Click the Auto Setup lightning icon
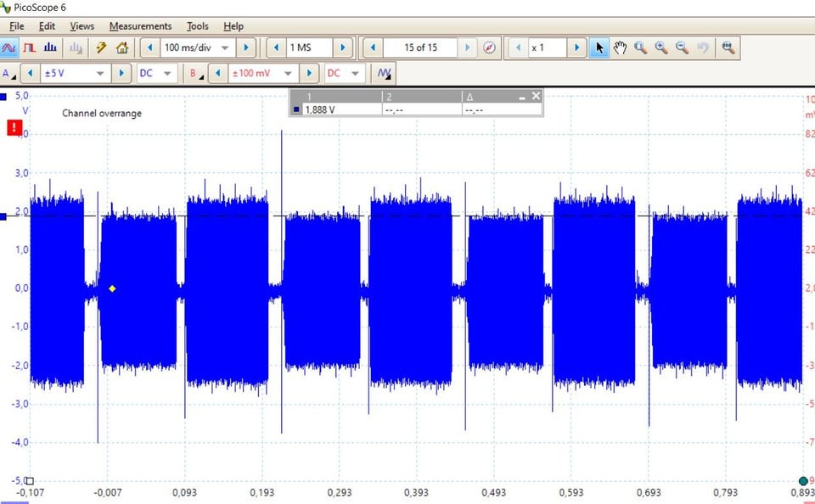Screen dimensions: 815x504 pos(101,48)
